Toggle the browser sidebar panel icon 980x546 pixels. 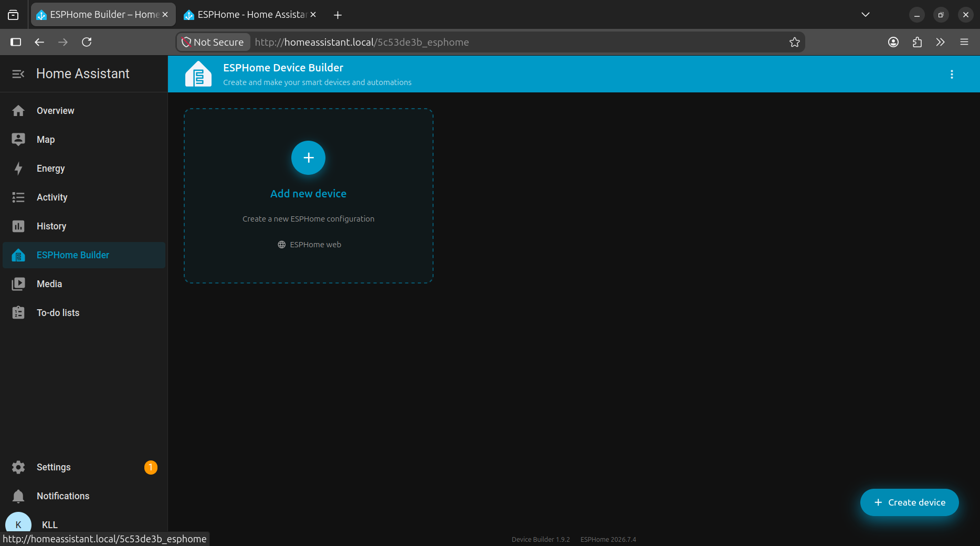[x=16, y=42]
